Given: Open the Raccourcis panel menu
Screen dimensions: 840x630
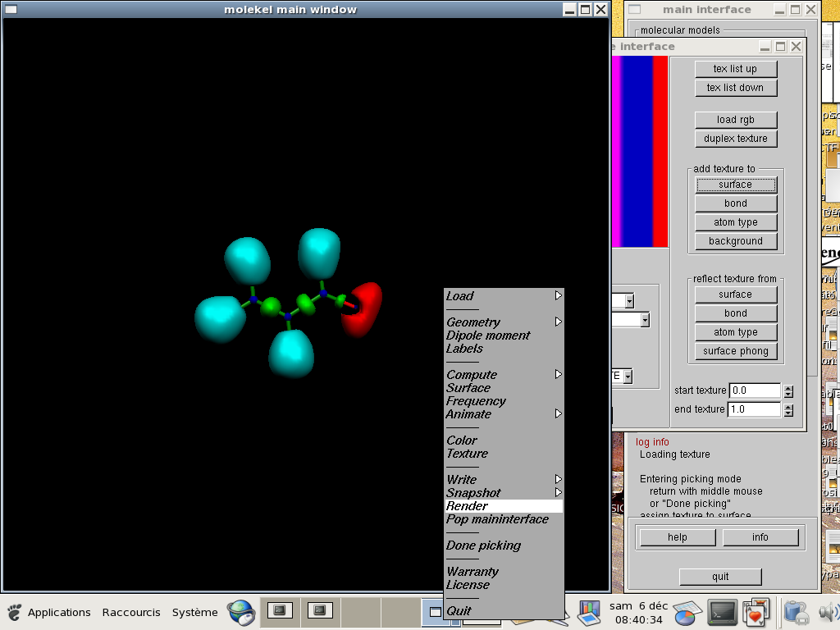Looking at the screenshot, I should click(131, 612).
